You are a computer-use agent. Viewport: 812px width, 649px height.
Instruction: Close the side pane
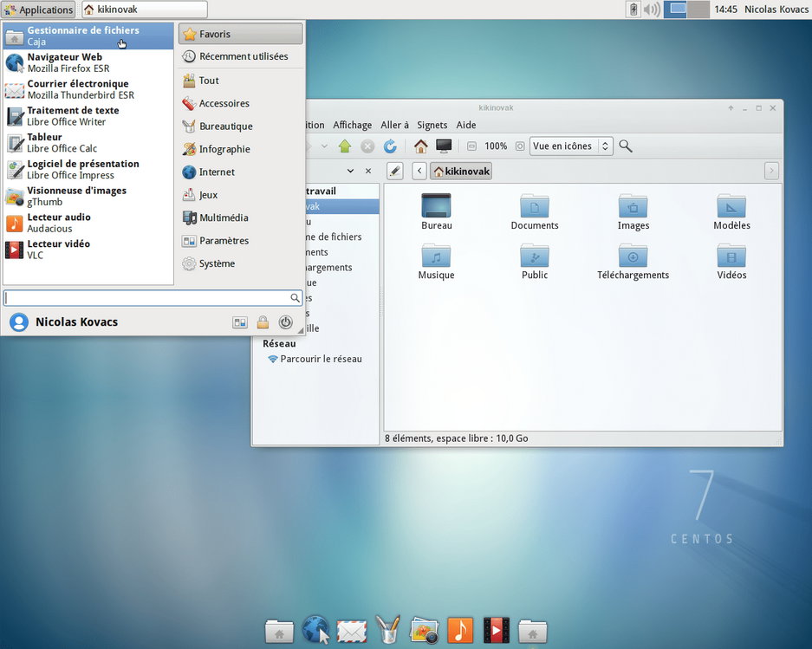pyautogui.click(x=368, y=171)
